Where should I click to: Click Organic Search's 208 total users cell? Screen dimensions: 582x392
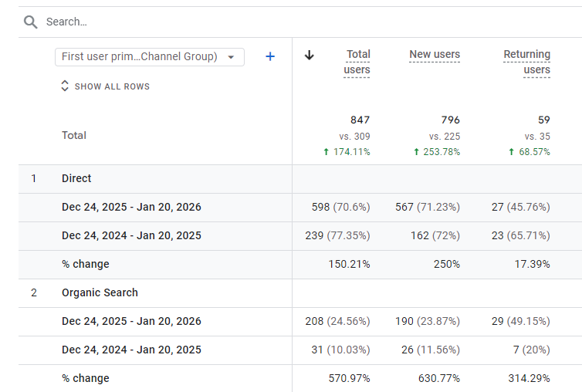pyautogui.click(x=337, y=321)
